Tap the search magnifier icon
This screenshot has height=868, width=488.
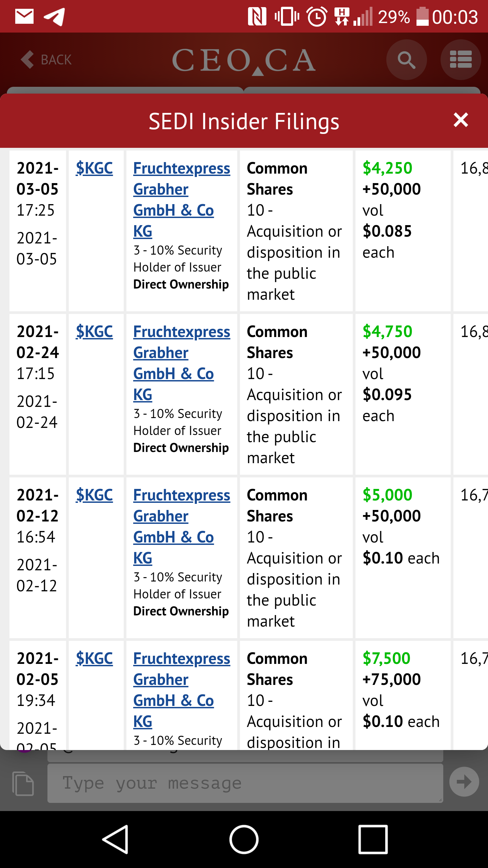(x=406, y=60)
